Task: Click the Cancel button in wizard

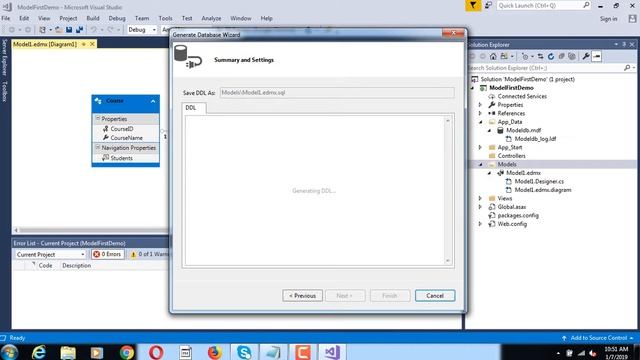Action: pos(435,296)
